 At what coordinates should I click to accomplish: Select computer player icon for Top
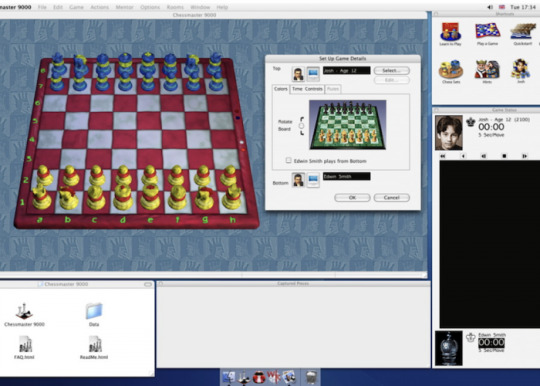313,74
